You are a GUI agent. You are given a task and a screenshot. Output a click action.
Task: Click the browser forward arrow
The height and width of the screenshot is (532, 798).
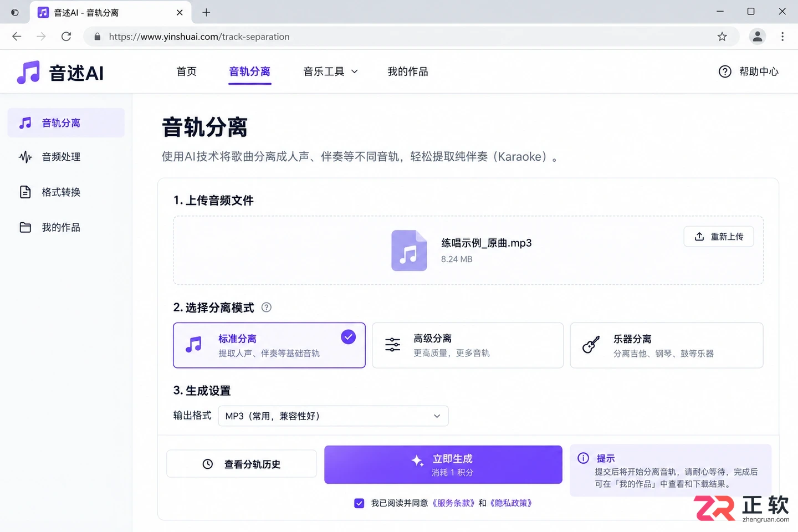(41, 37)
